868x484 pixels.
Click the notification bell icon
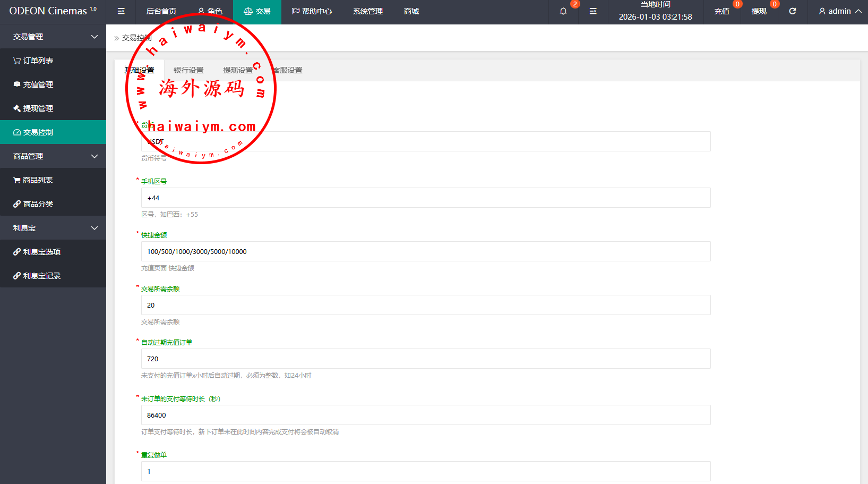tap(563, 11)
